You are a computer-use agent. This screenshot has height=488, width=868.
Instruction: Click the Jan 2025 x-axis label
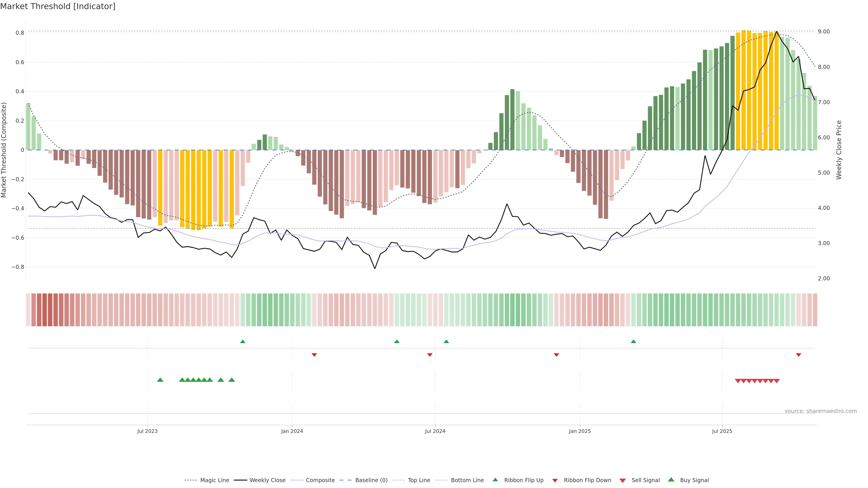click(x=580, y=431)
